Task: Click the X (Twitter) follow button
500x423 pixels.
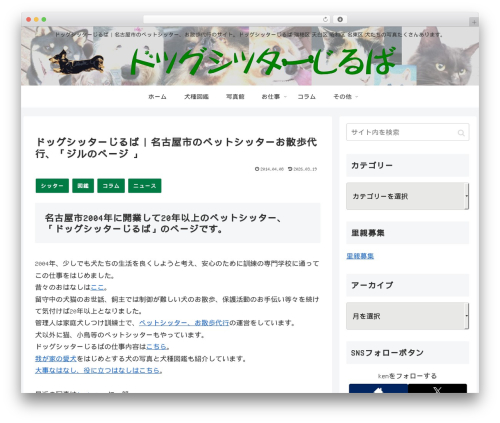Action: click(x=437, y=389)
